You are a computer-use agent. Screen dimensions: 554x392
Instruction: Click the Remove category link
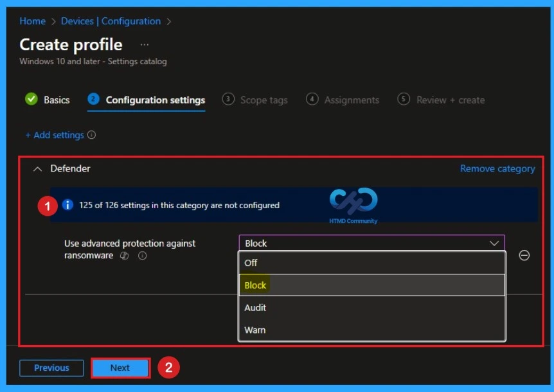[497, 168]
